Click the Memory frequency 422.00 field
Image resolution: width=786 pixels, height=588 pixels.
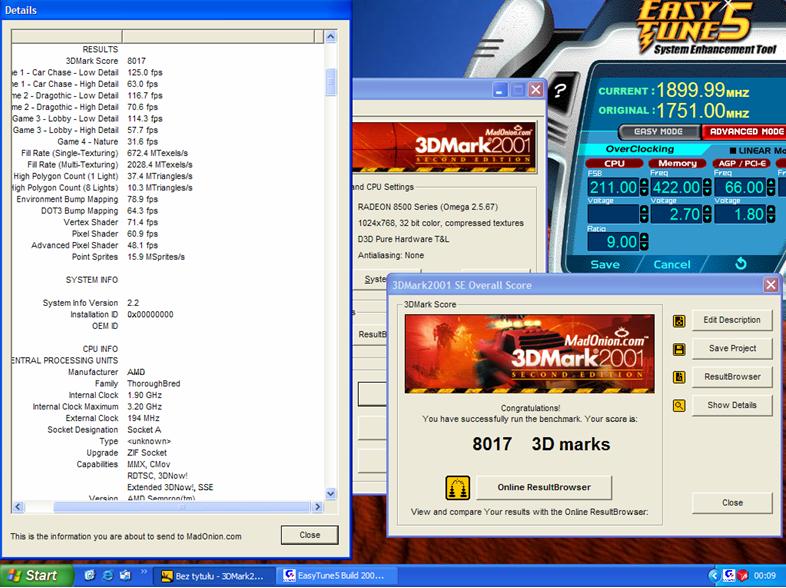(x=677, y=187)
